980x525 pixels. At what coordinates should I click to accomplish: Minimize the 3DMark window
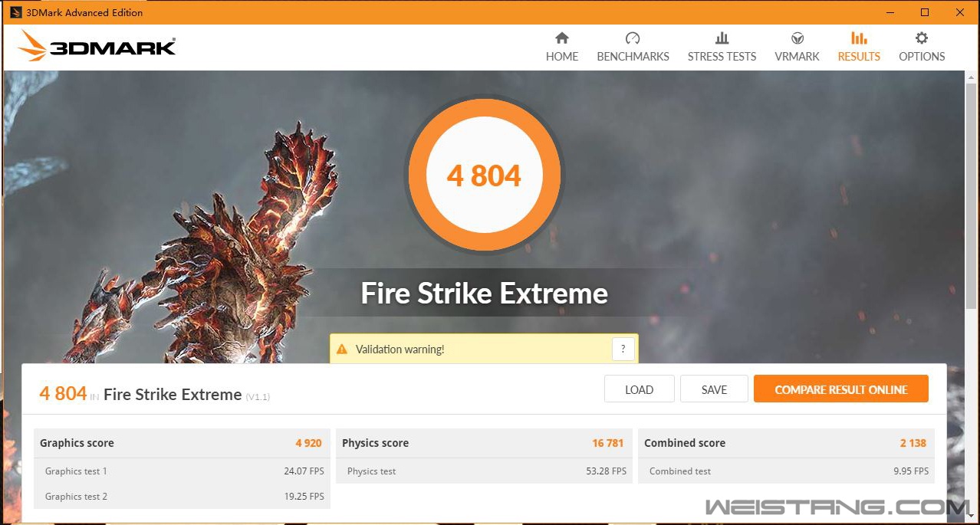(x=890, y=12)
